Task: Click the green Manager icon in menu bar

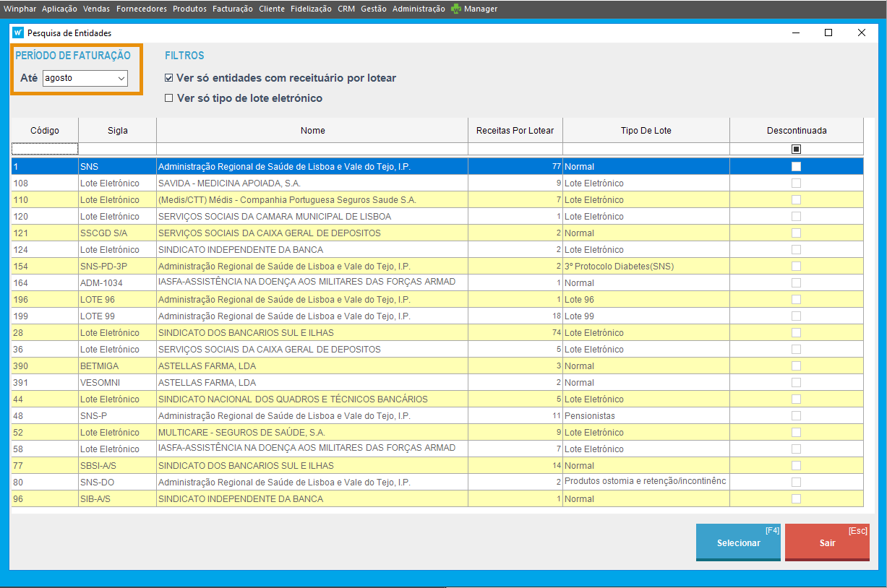Action: pos(456,9)
